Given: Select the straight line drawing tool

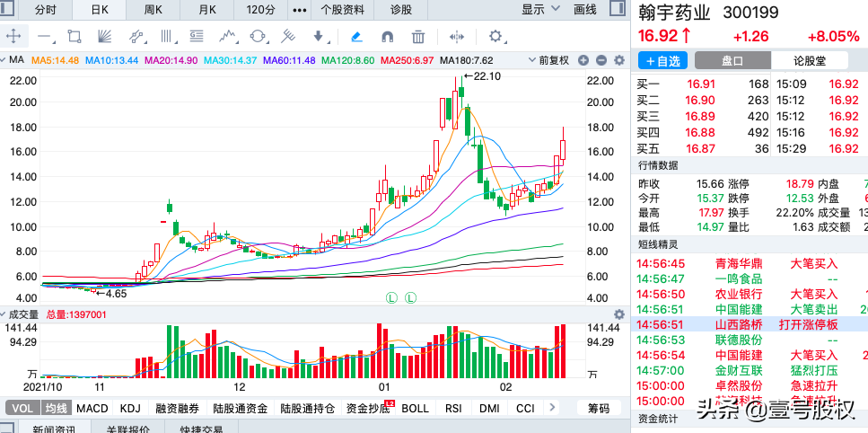Looking at the screenshot, I should [x=44, y=37].
